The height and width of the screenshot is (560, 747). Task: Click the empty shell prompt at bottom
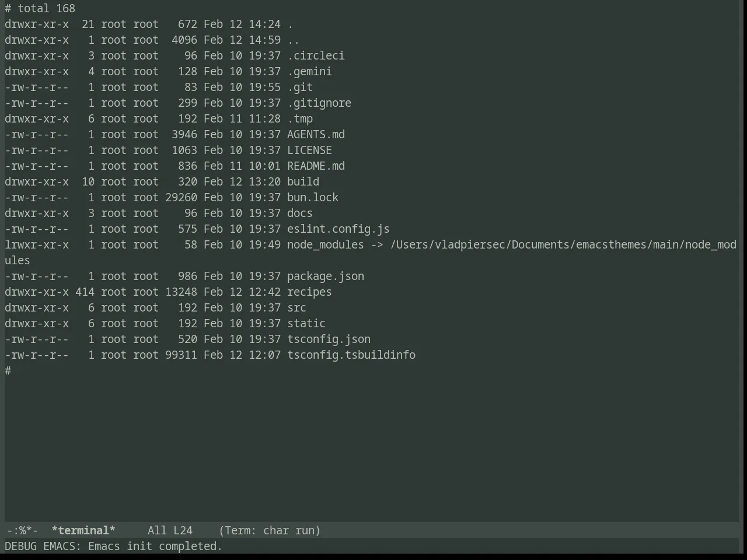point(8,370)
